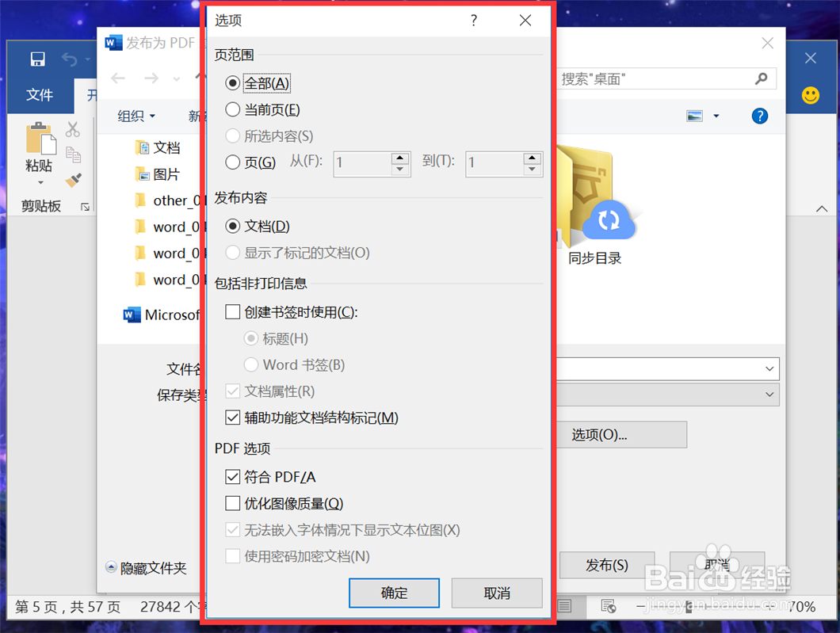Open the 保存类型 file format dropdown
840x633 pixels.
click(x=769, y=395)
